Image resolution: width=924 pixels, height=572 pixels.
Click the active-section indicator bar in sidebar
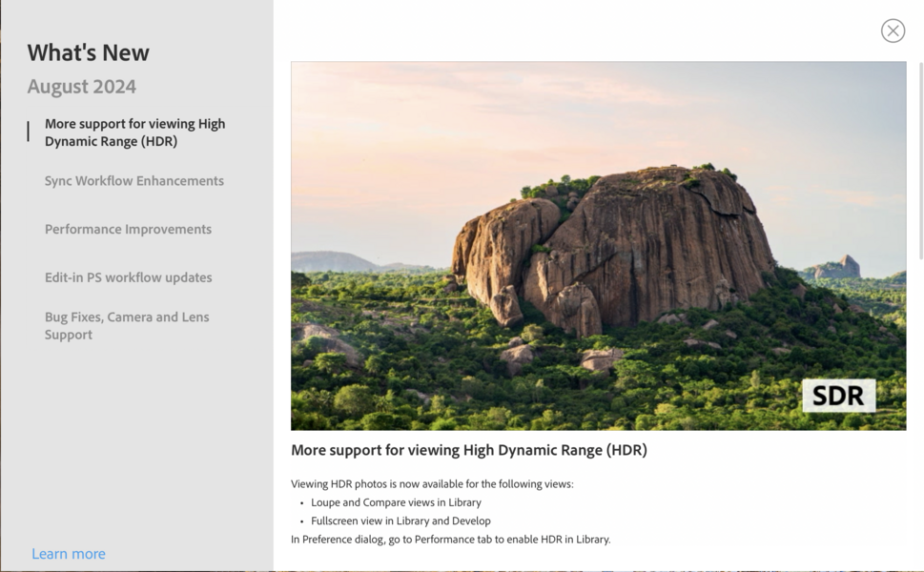pos(29,132)
